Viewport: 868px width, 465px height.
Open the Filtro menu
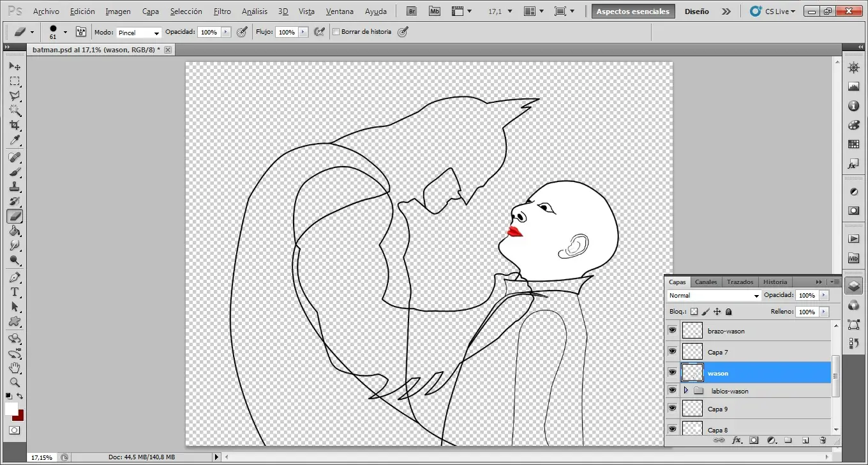222,11
